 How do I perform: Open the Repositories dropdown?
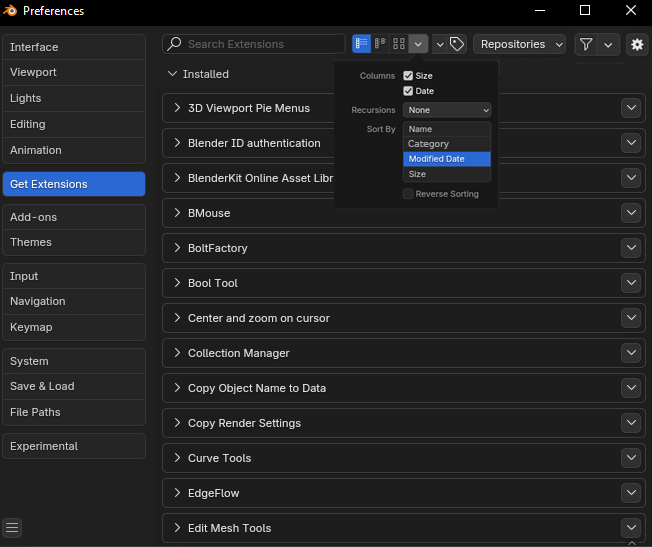[519, 44]
